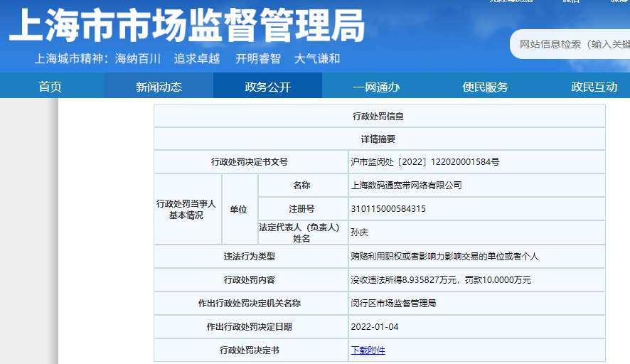Click the slogan phrase 开明睿智
The height and width of the screenshot is (364, 630).
click(258, 59)
